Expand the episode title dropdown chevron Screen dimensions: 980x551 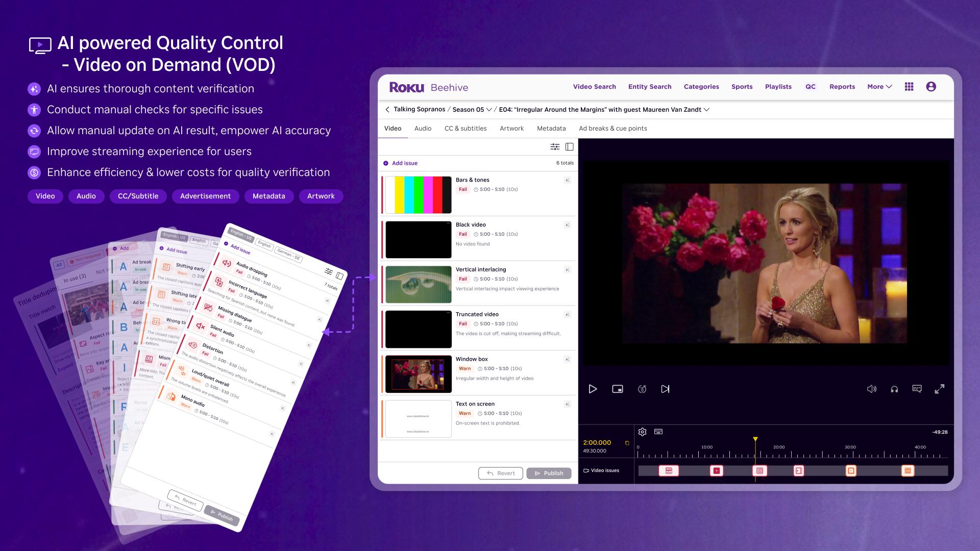click(x=707, y=110)
